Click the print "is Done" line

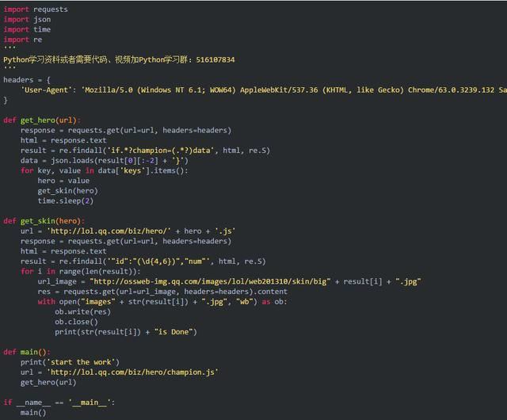click(x=126, y=332)
